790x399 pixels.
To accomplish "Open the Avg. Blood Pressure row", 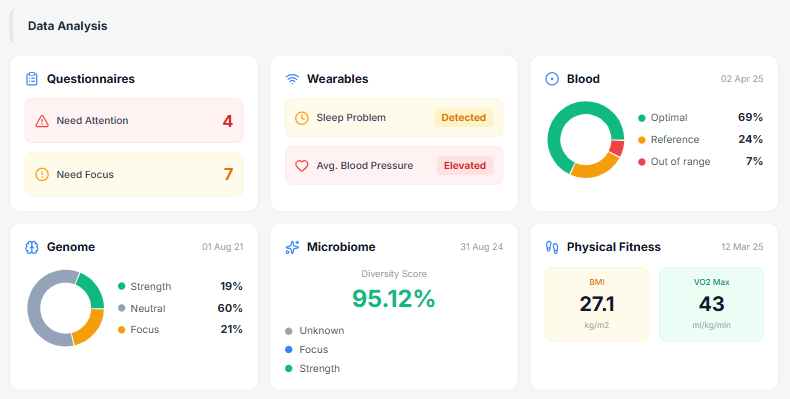I will point(394,166).
